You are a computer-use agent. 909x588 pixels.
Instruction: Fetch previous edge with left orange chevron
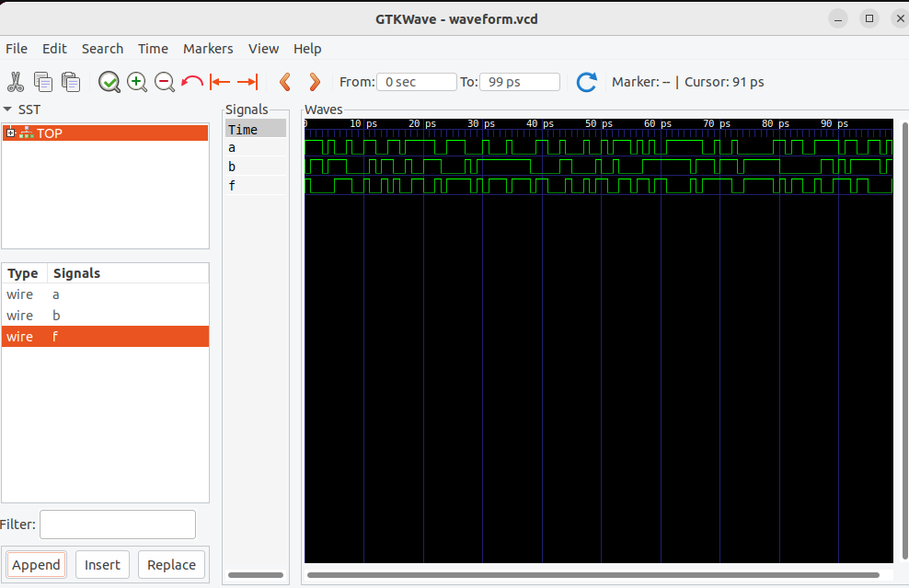pyautogui.click(x=285, y=81)
